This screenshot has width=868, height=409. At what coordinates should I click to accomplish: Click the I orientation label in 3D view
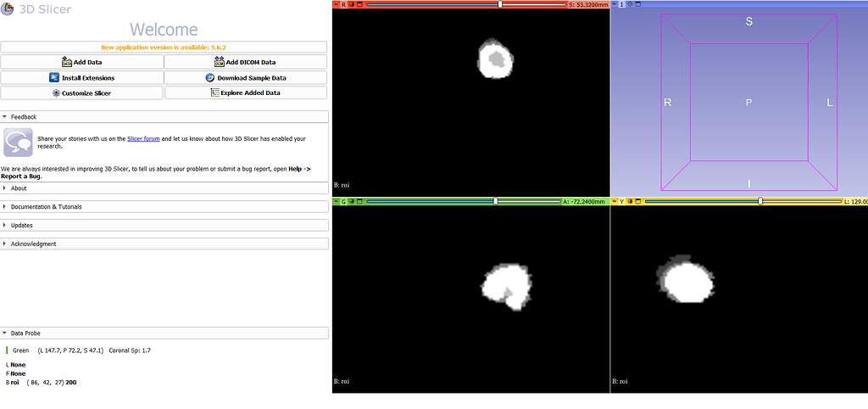click(749, 183)
